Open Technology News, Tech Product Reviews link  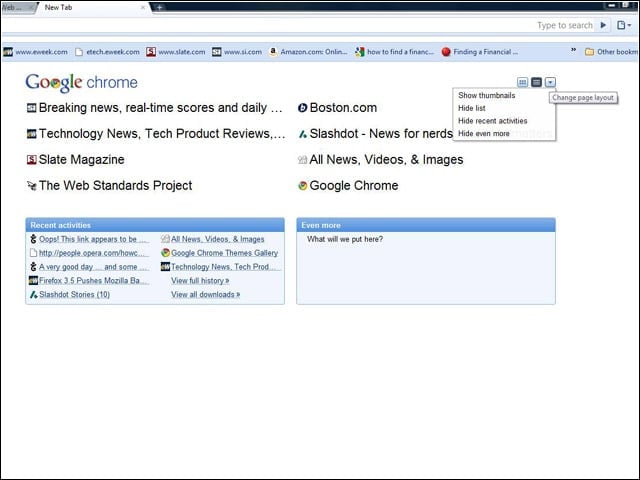click(162, 133)
